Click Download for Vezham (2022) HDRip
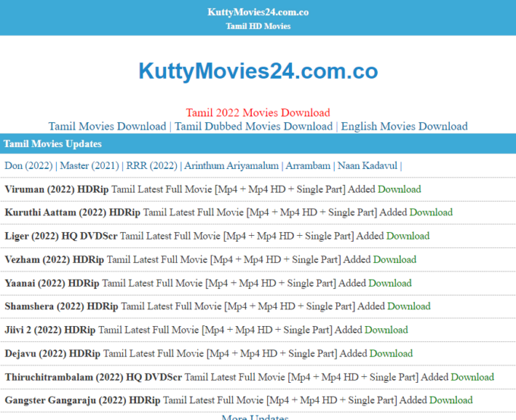The width and height of the screenshot is (516, 420). coord(395,259)
